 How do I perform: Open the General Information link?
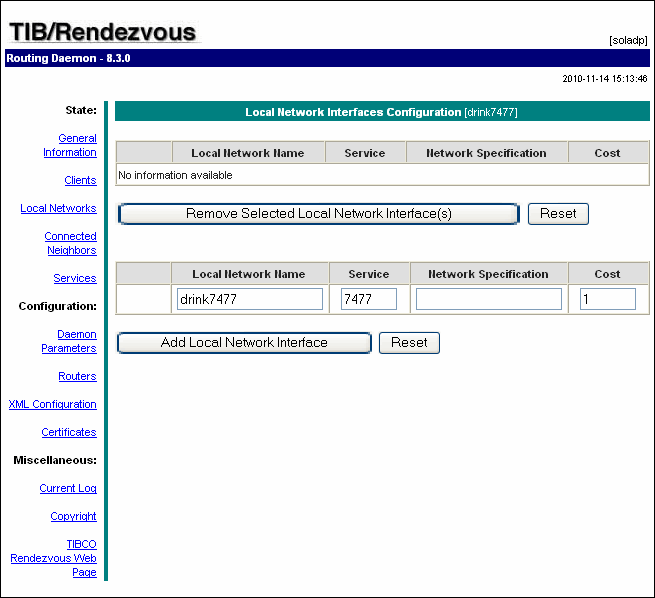click(x=70, y=145)
